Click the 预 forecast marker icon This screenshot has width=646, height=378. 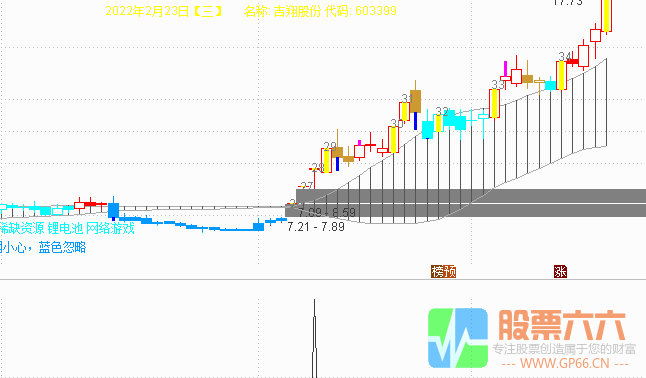click(449, 272)
